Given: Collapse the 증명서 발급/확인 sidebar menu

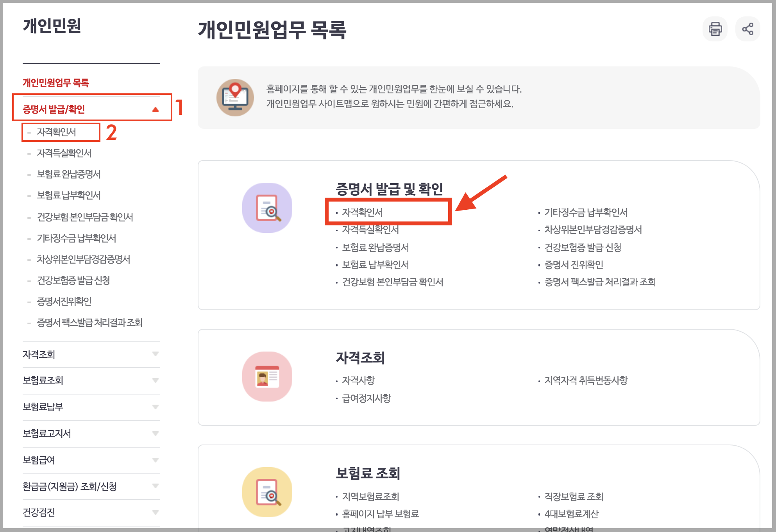Looking at the screenshot, I should 155,109.
